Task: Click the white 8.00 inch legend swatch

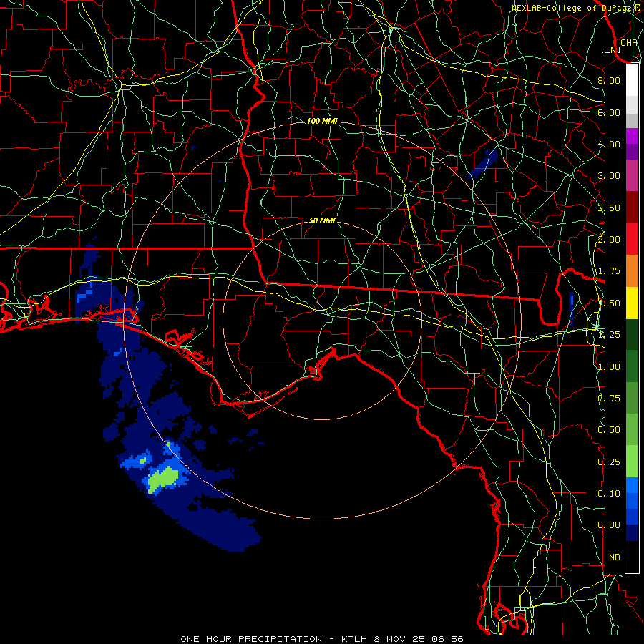Action: tap(632, 80)
